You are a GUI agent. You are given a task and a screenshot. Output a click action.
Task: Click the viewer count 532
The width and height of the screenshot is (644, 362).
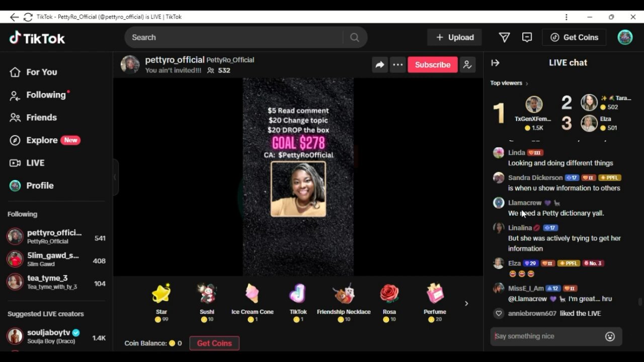[x=224, y=71]
